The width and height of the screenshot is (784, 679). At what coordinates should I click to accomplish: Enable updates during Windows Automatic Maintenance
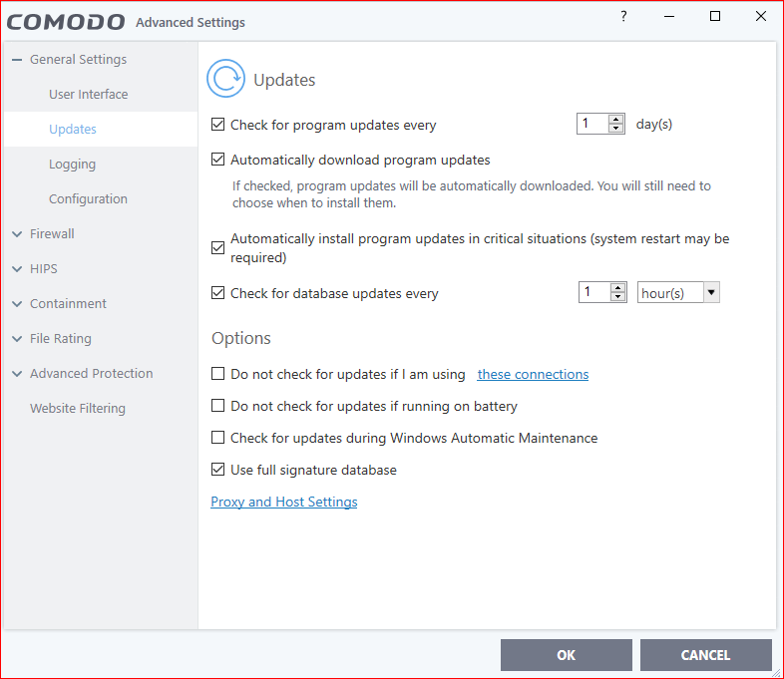point(218,438)
